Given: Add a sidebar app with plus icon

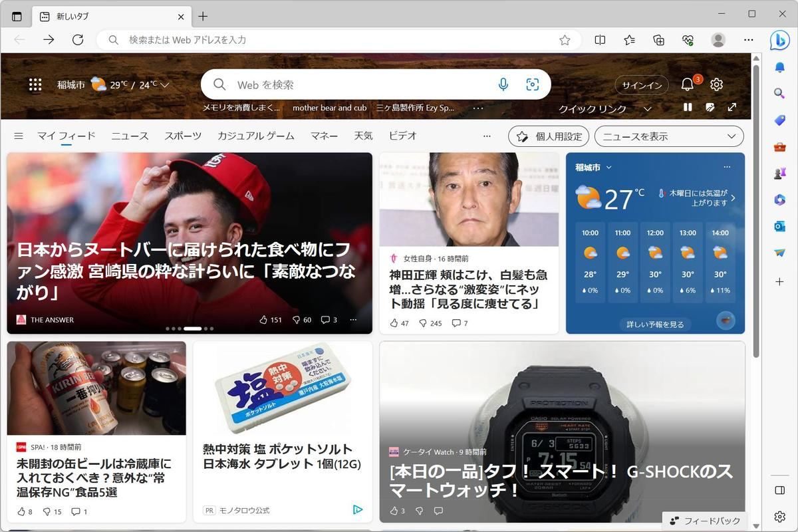Looking at the screenshot, I should 779,282.
